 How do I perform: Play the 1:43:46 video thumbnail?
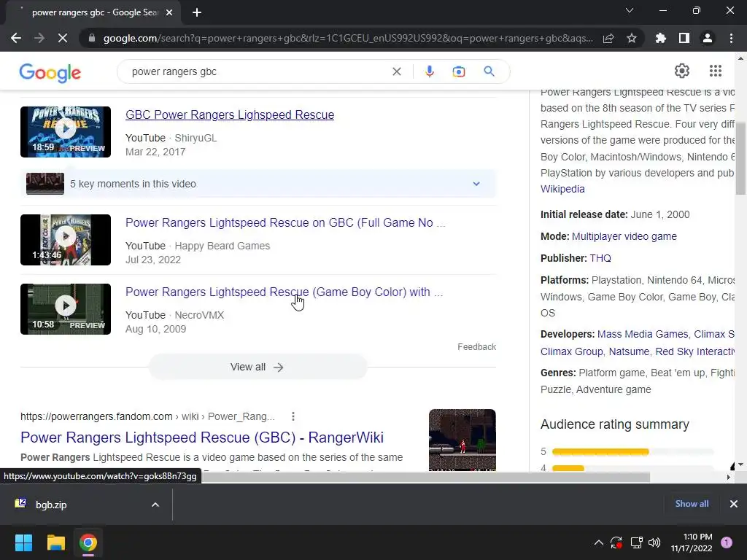pos(66,240)
